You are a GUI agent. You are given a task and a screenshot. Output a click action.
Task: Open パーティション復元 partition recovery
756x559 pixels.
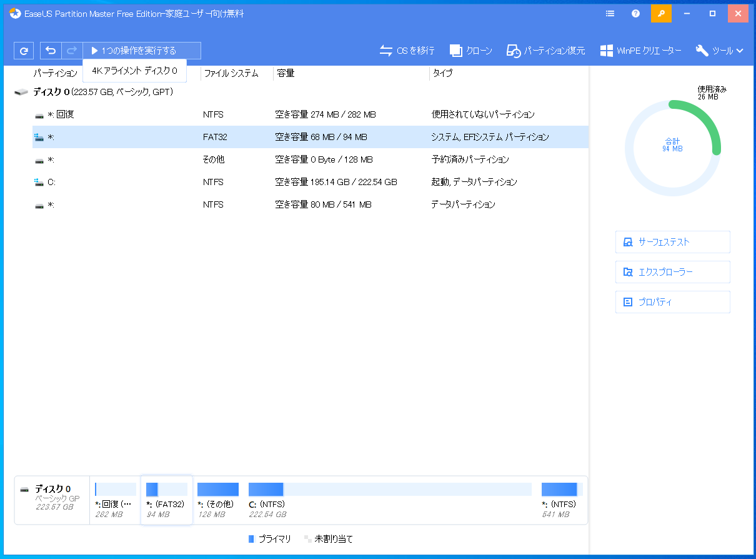(x=545, y=51)
